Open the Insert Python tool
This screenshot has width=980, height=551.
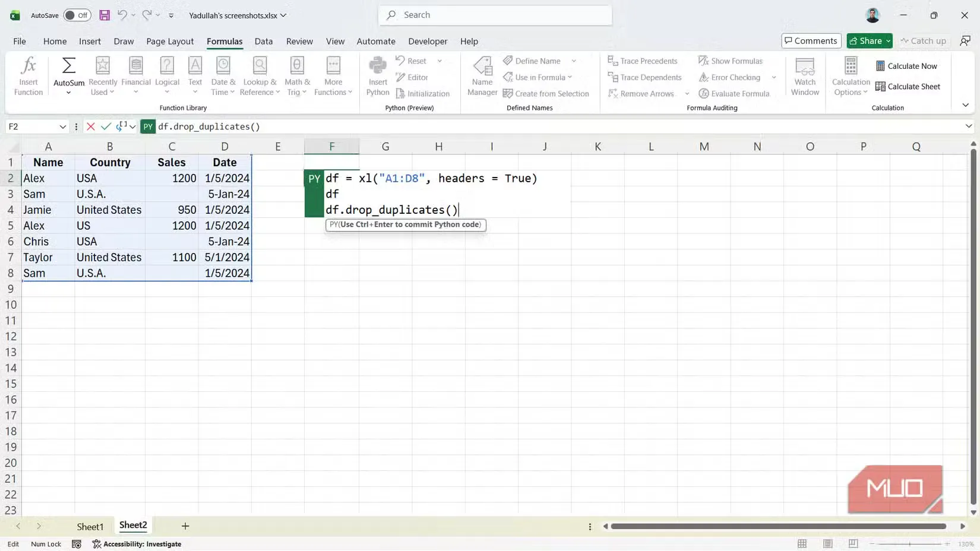pyautogui.click(x=377, y=75)
